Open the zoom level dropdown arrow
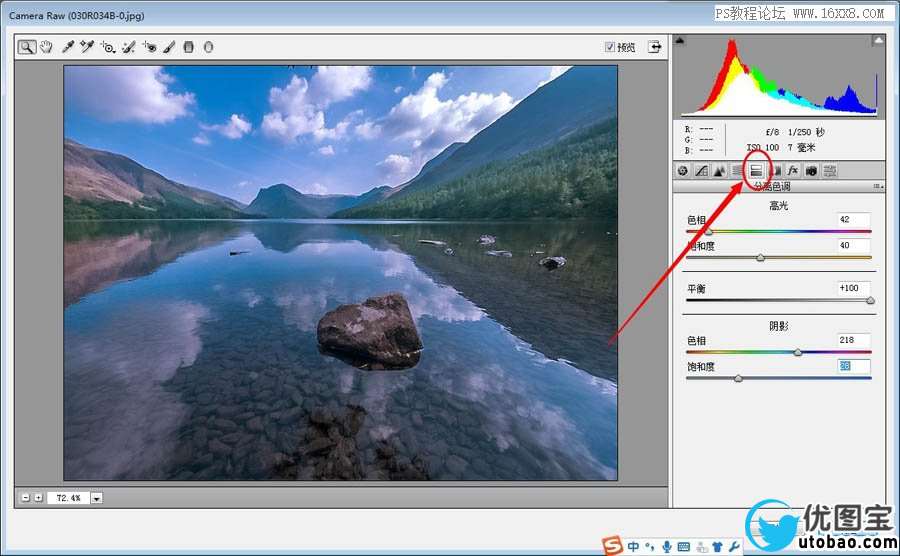Viewport: 900px width, 556px height. pos(96,498)
